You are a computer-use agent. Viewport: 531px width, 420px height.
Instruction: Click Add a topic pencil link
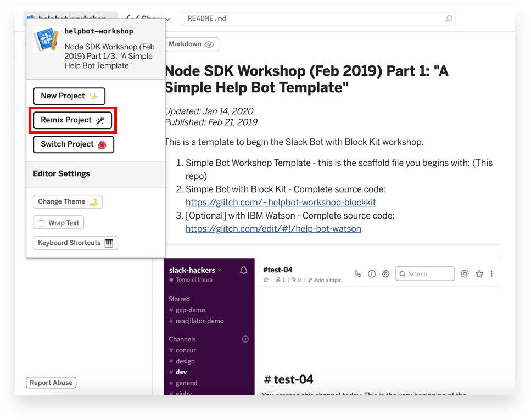tap(325, 280)
